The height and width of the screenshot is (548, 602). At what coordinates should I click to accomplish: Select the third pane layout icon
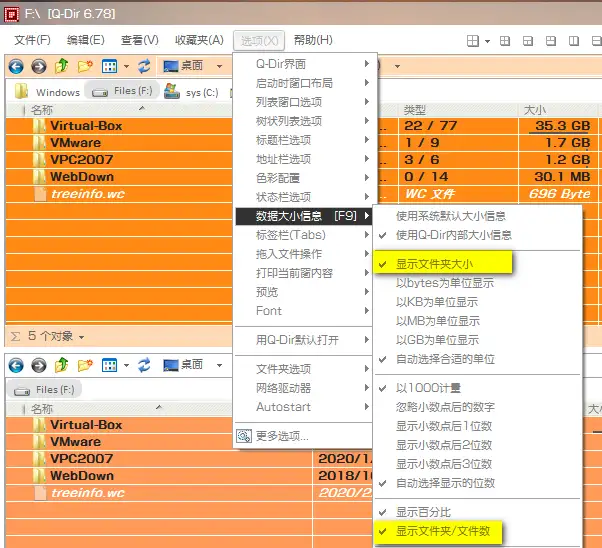[528, 41]
